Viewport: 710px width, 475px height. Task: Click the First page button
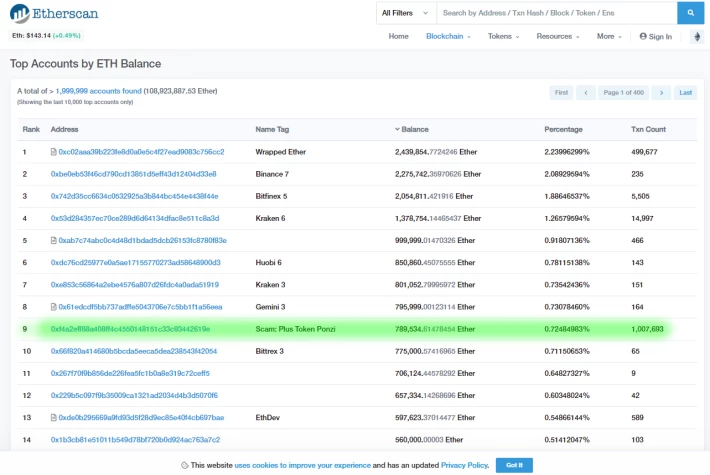tap(561, 93)
